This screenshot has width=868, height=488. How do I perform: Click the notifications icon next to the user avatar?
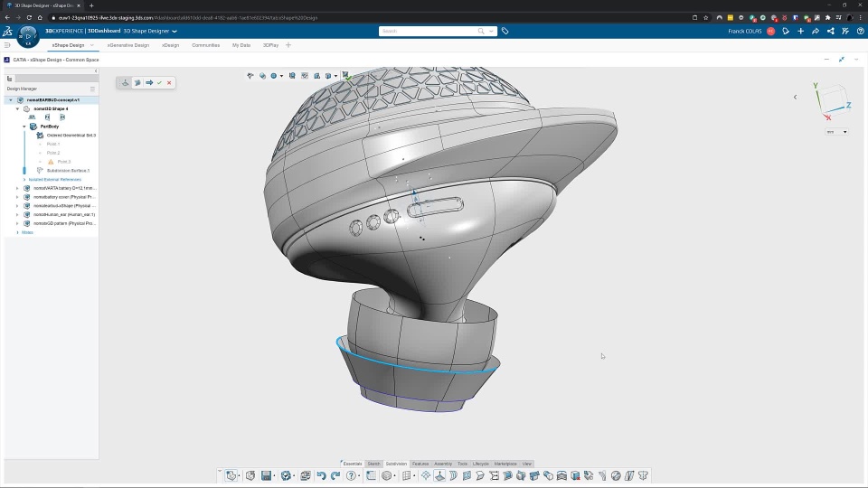(786, 31)
